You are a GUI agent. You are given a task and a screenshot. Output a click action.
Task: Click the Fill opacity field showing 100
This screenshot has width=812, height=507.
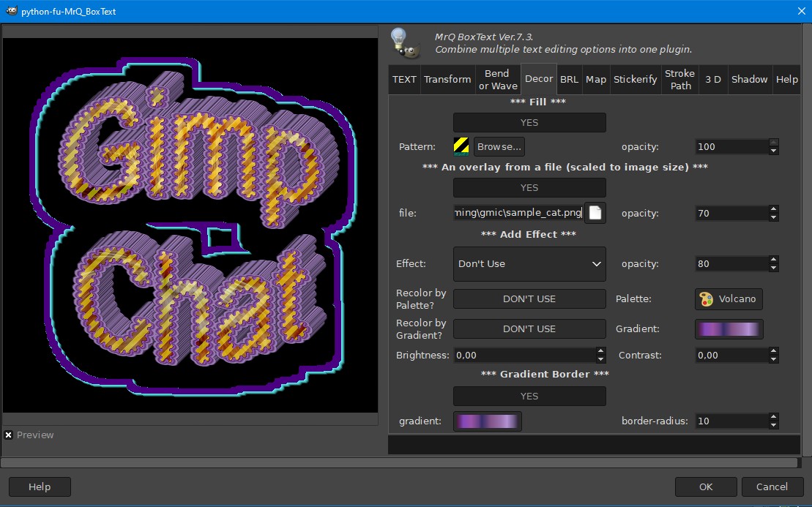[731, 146]
